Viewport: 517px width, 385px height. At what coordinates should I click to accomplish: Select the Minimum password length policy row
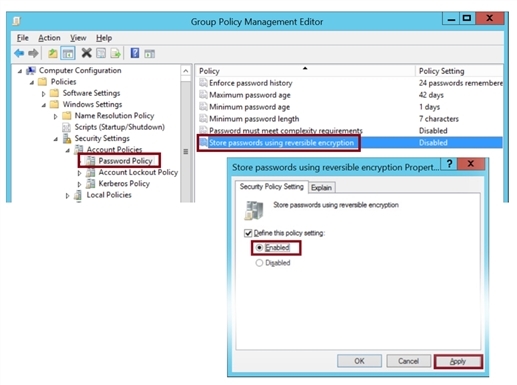coord(350,119)
